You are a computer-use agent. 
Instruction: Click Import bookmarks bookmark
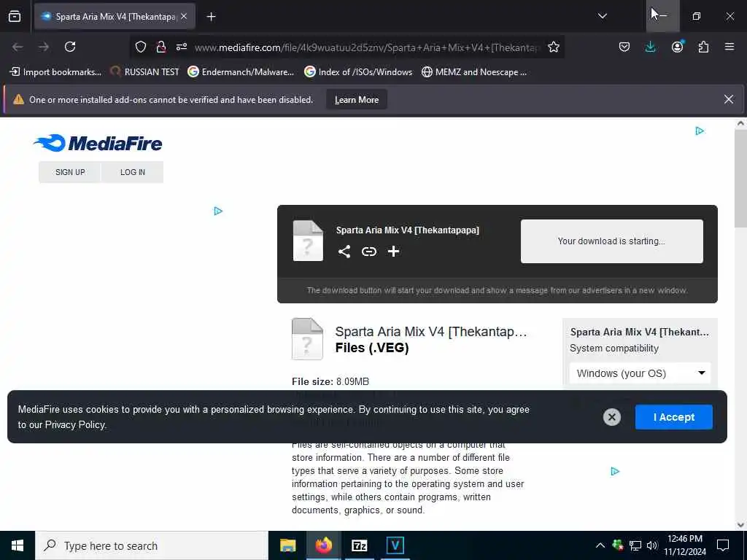click(x=55, y=72)
